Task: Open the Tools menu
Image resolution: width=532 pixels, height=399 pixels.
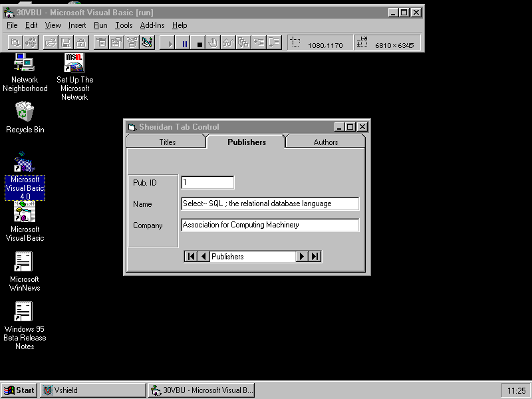Action: (x=124, y=25)
